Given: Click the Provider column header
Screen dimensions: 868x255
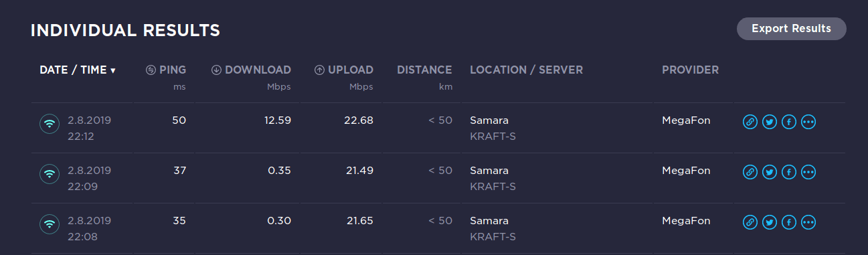Looking at the screenshot, I should (x=690, y=70).
